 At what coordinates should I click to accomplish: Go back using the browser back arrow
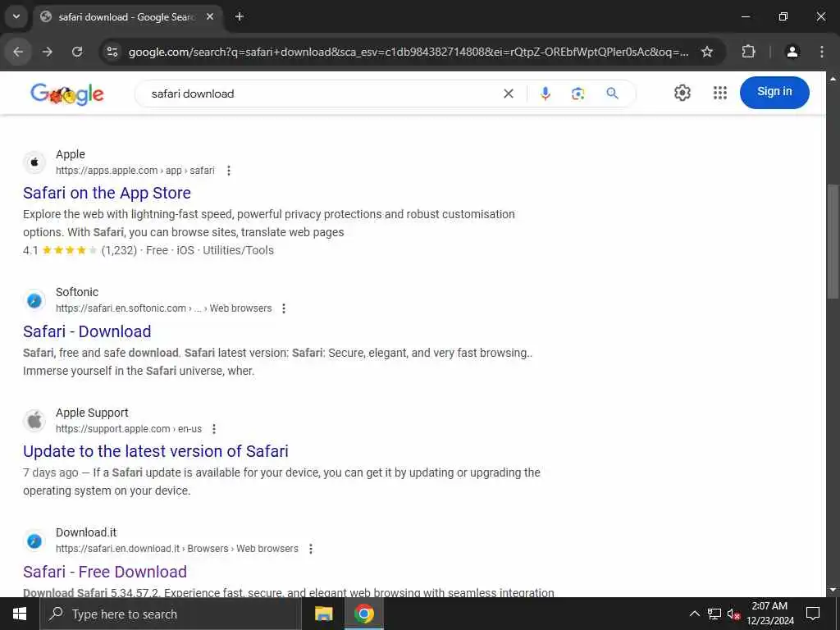(18, 52)
